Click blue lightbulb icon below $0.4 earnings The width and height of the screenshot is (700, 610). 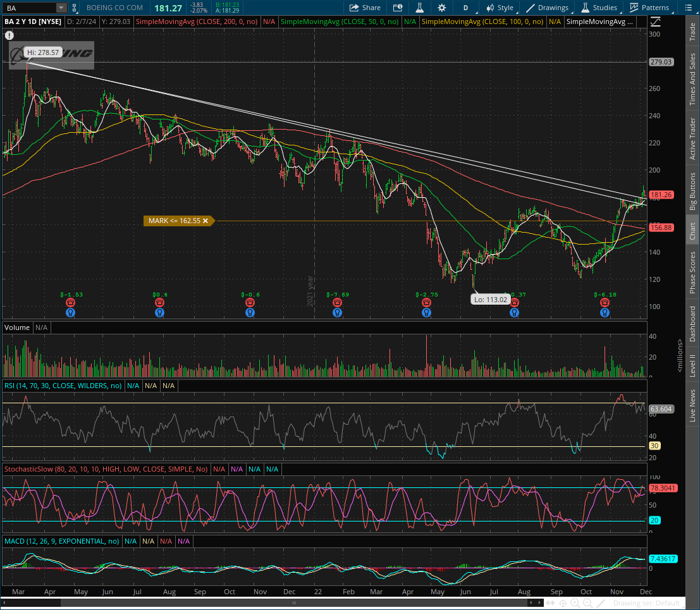click(159, 313)
